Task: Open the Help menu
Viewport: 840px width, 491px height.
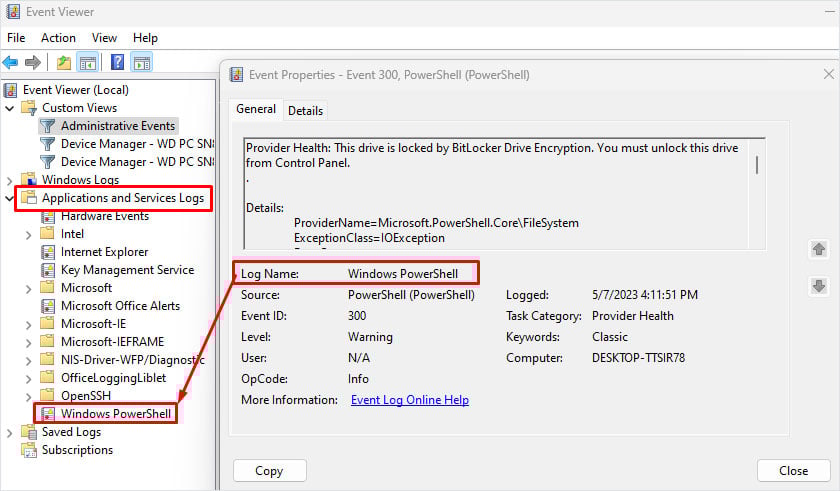Action: 145,38
